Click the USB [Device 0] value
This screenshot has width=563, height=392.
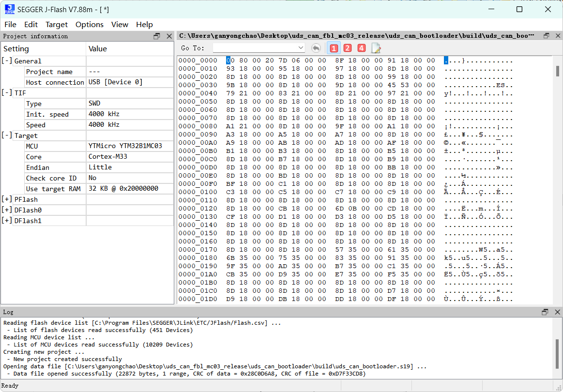[x=116, y=82]
